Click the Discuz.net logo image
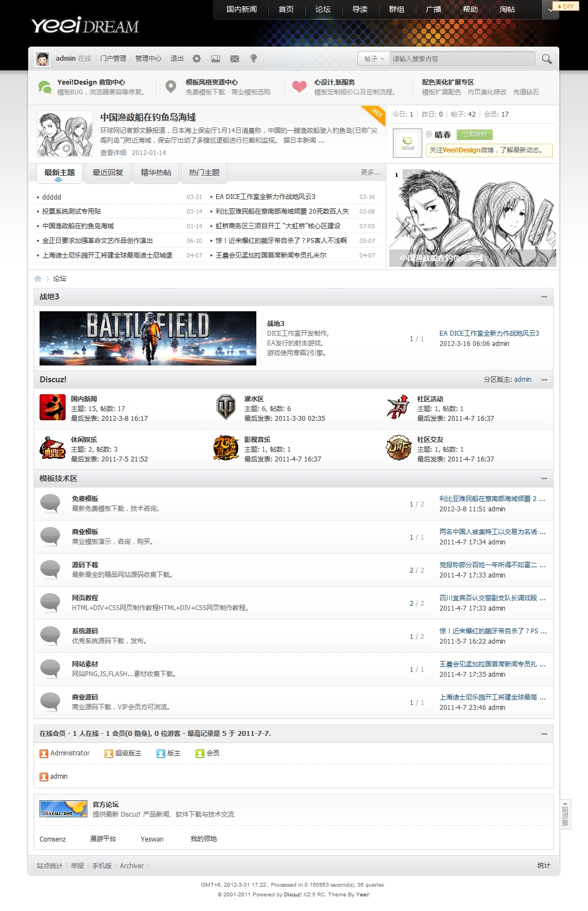Viewport: 588px width, 911px height. [x=64, y=809]
